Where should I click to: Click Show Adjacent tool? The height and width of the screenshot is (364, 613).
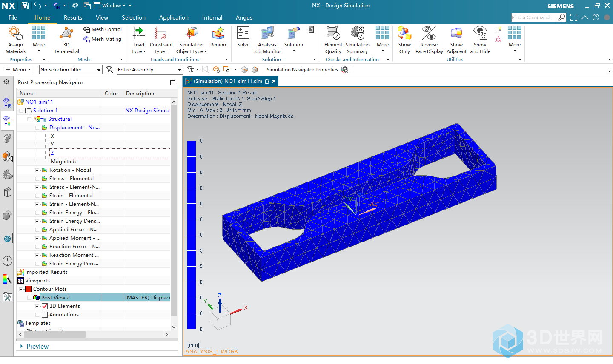click(456, 40)
